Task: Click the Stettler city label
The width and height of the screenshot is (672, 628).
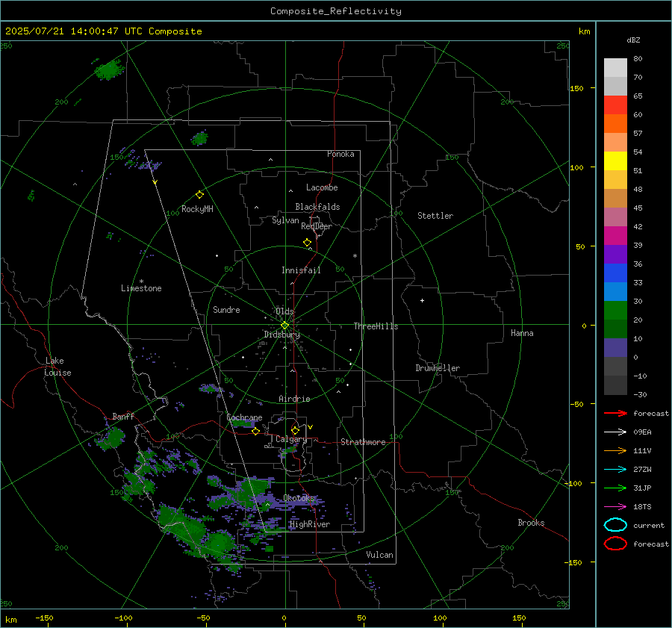Action: pyautogui.click(x=435, y=216)
